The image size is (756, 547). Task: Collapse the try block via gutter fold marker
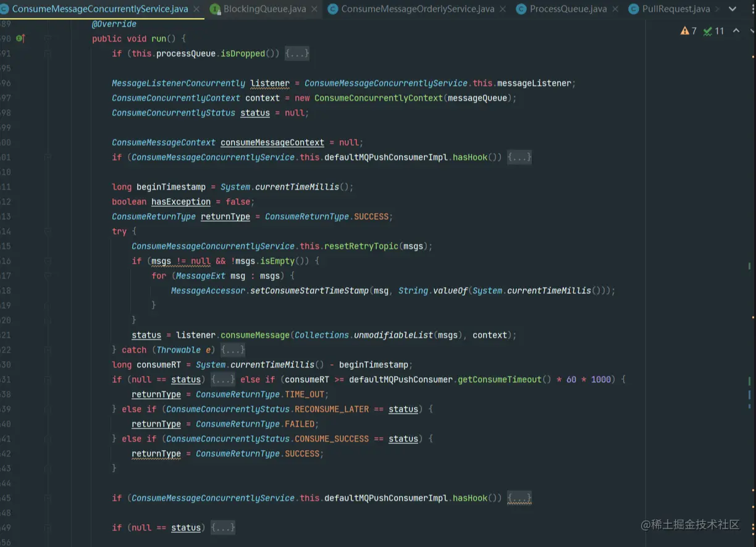coord(48,232)
